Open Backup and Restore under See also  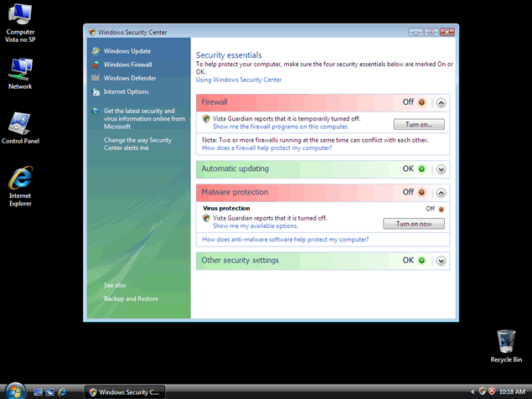[x=131, y=299]
